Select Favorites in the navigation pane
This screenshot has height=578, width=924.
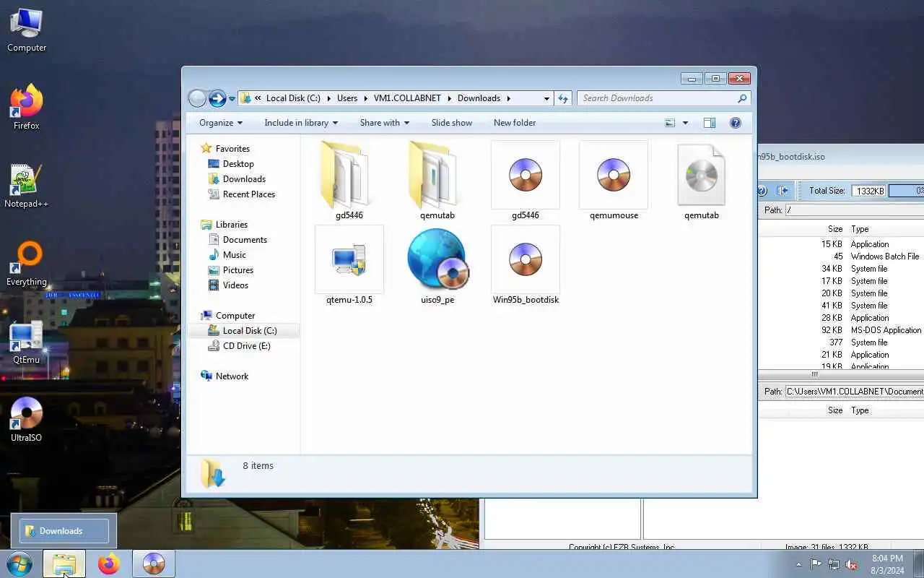pos(232,149)
